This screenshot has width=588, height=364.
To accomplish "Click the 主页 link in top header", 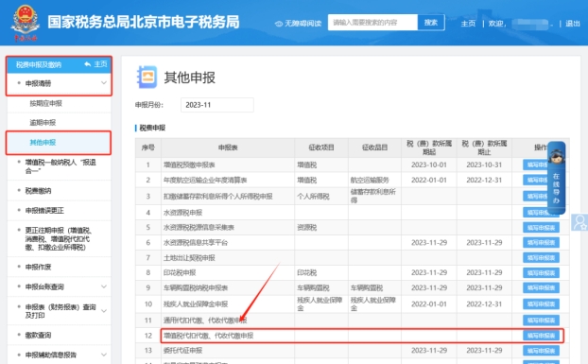I will click(x=468, y=24).
